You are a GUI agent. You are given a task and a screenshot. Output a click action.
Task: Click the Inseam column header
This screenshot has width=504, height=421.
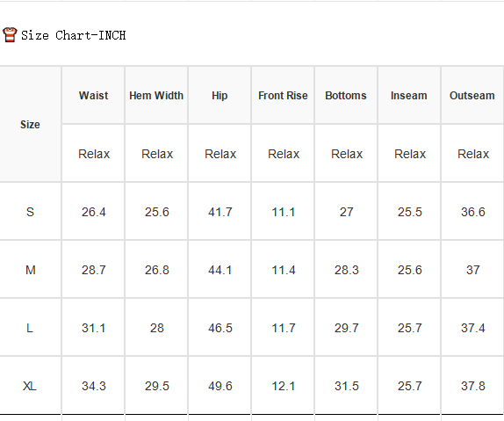click(409, 95)
